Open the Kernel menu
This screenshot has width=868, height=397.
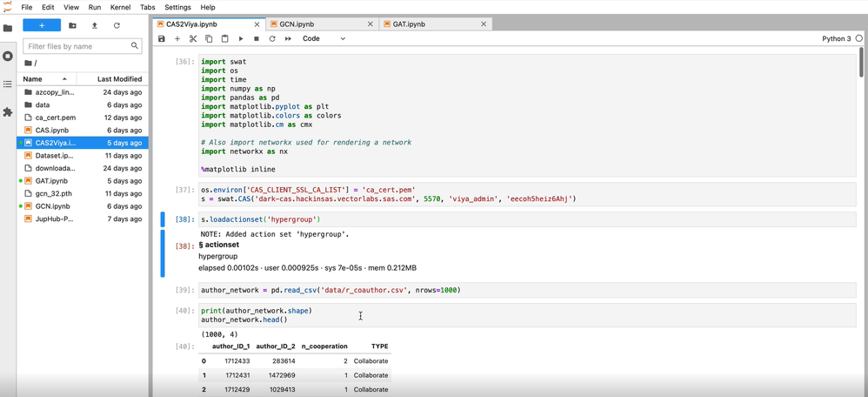(x=120, y=7)
